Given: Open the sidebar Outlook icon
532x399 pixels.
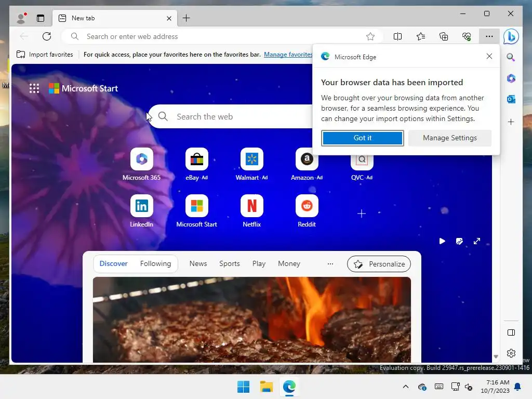Looking at the screenshot, I should [x=511, y=99].
